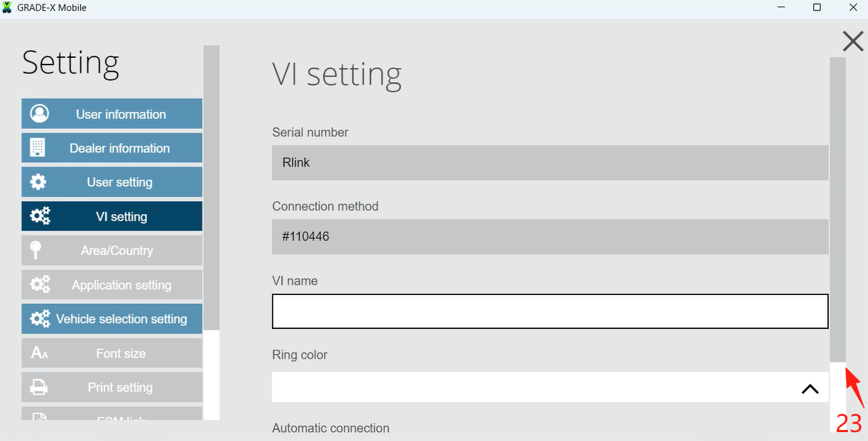Open Area/Country via the pin icon
The image size is (868, 441).
click(36, 251)
